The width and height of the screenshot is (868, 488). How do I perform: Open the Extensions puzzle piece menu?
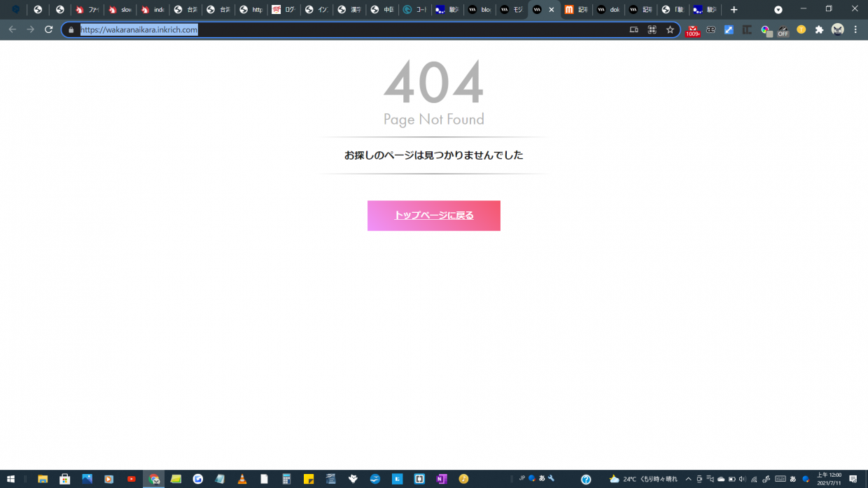[819, 29]
